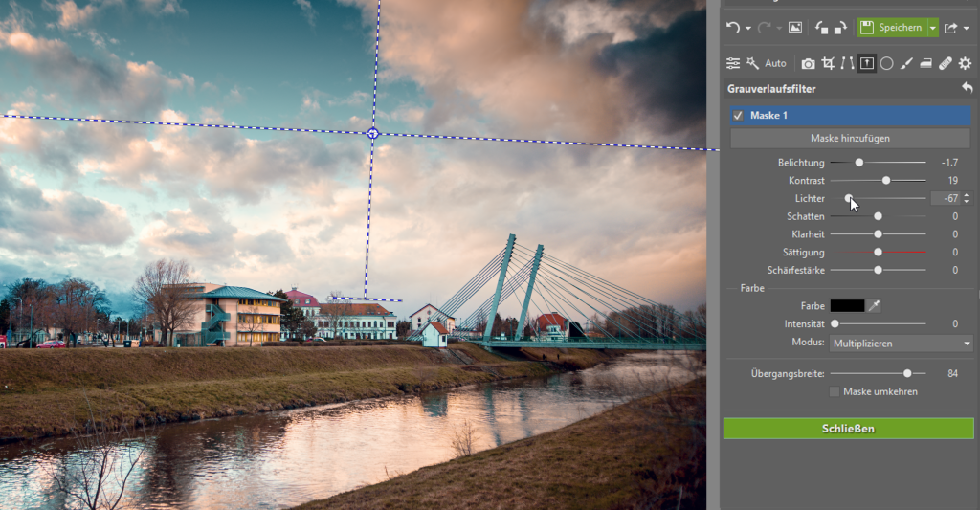Viewport: 980px width, 510px height.
Task: Select the filter brush tool
Action: click(x=906, y=63)
